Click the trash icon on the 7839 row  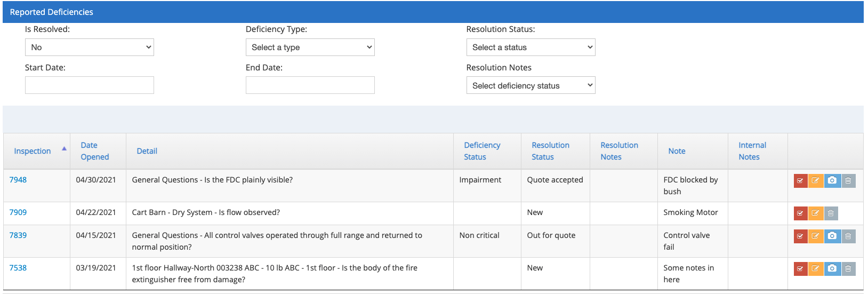[x=848, y=236]
